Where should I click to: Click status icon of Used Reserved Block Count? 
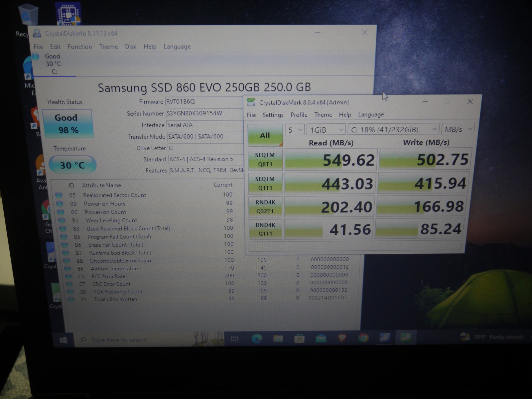click(63, 228)
